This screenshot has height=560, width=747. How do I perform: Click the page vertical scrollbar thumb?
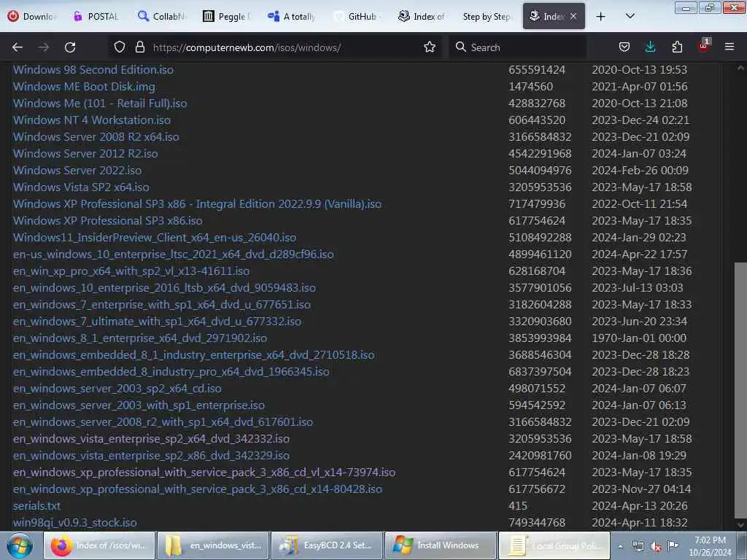[740, 391]
